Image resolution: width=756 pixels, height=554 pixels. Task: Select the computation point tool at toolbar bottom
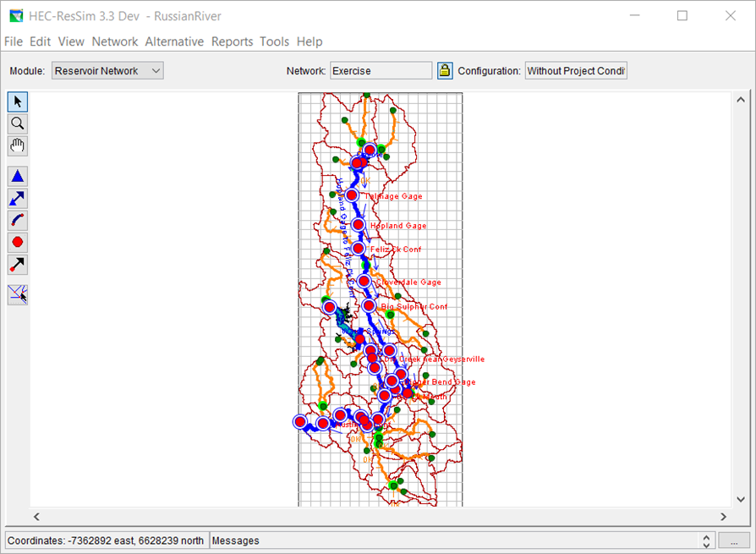coord(17,294)
